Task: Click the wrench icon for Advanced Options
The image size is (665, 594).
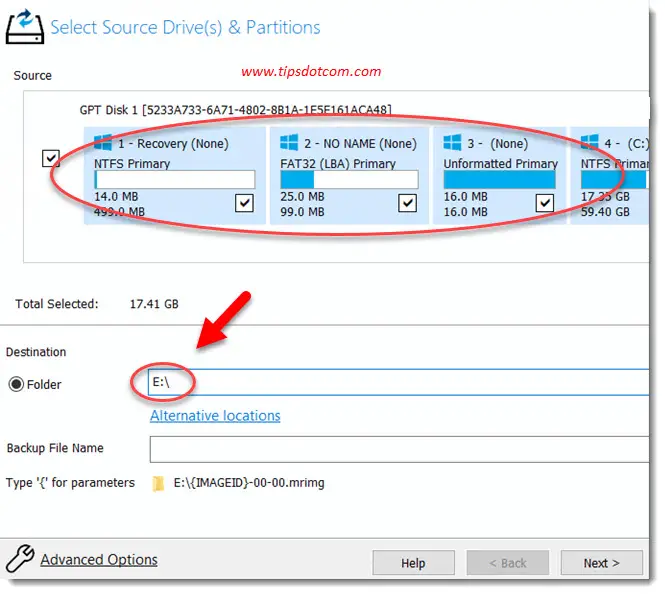Action: [x=19, y=560]
